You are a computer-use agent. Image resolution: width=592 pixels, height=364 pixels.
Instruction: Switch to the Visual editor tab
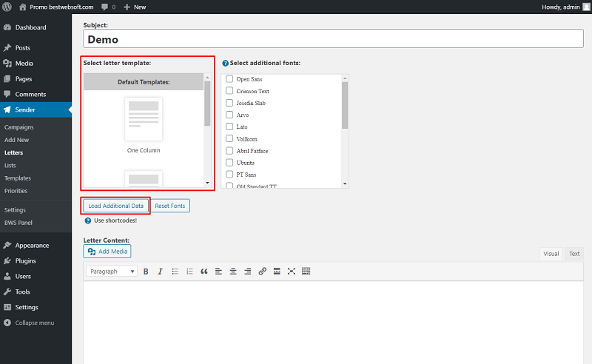tap(551, 254)
